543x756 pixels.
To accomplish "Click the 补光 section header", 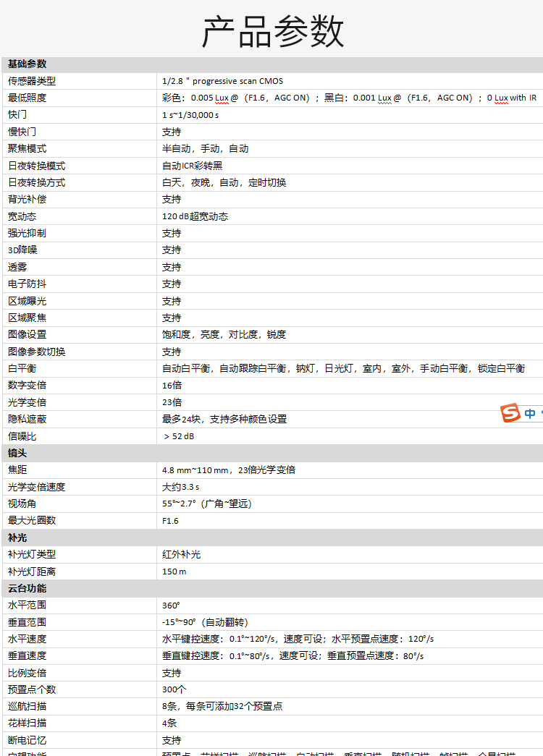I will click(17, 538).
